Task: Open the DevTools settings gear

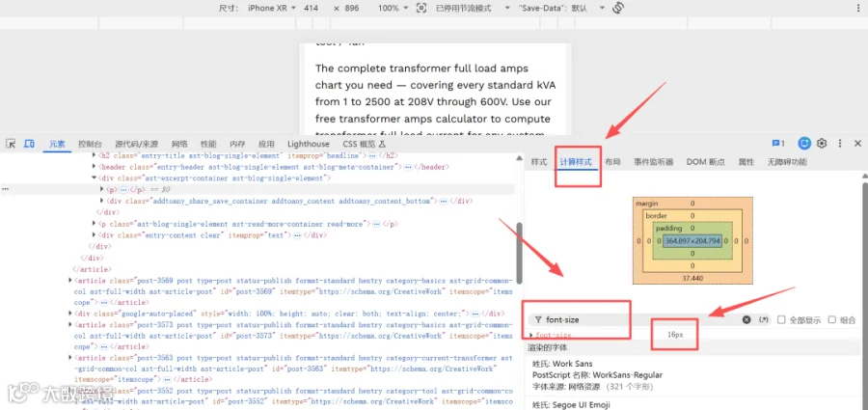Action: [x=822, y=144]
